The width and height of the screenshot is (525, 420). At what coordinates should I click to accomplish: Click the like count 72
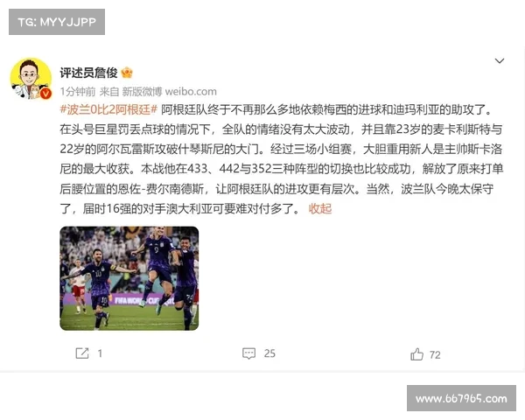pos(435,354)
